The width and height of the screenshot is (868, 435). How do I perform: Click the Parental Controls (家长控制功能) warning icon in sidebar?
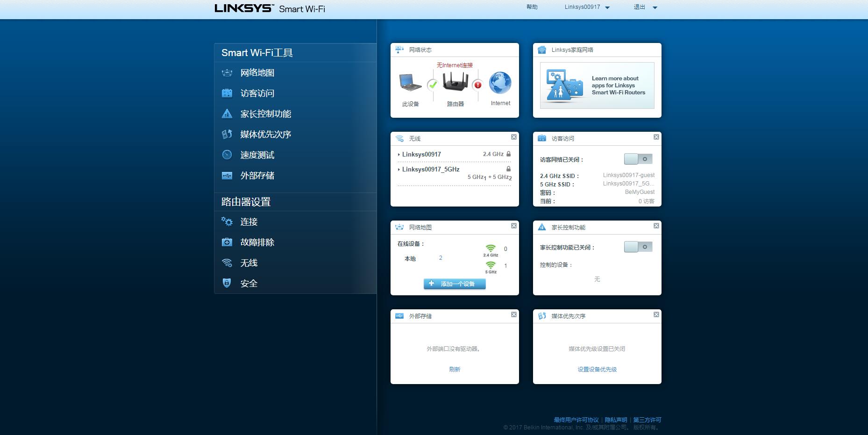point(227,114)
